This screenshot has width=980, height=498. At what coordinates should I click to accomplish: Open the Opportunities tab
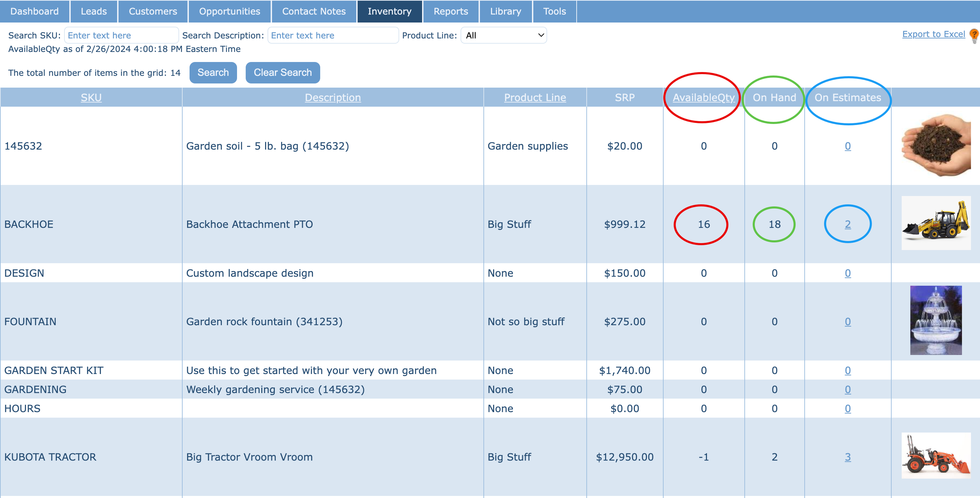(x=229, y=11)
